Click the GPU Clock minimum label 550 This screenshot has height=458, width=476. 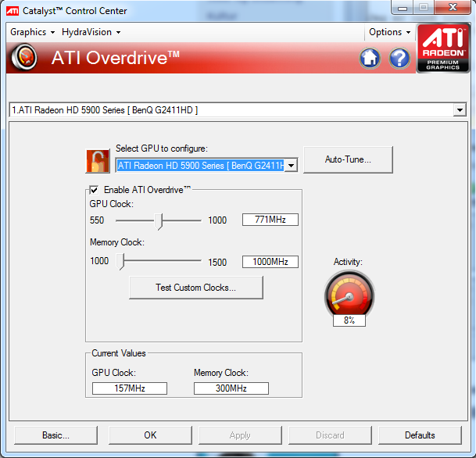(x=97, y=220)
